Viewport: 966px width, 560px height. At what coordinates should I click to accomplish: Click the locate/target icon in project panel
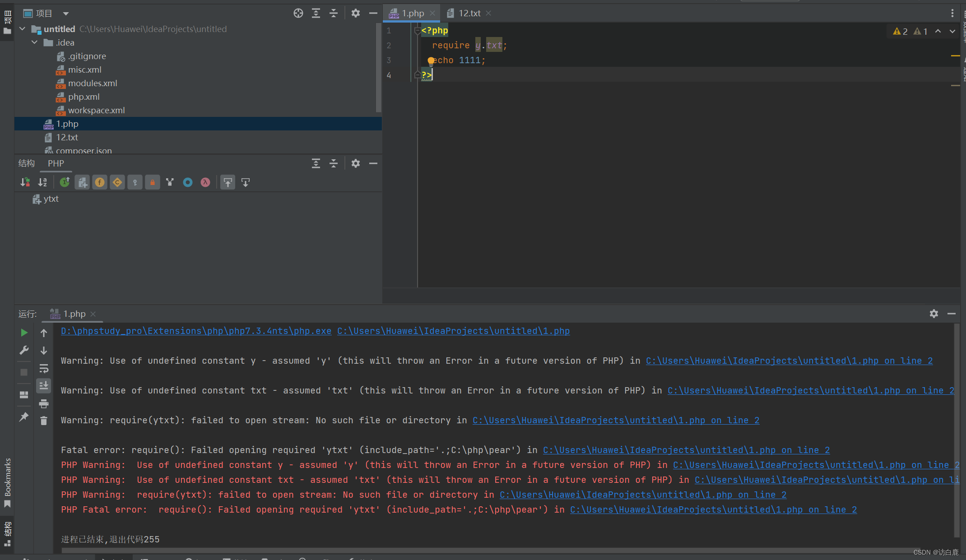[298, 14]
